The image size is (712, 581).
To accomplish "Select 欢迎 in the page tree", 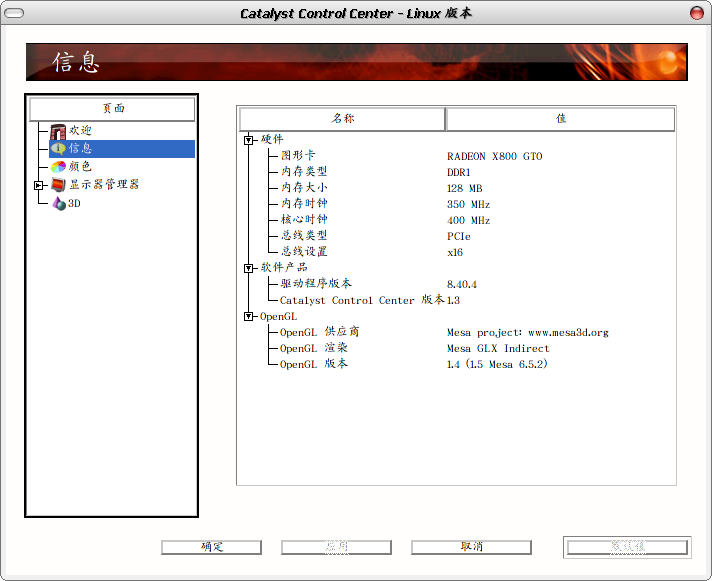I will coord(80,131).
